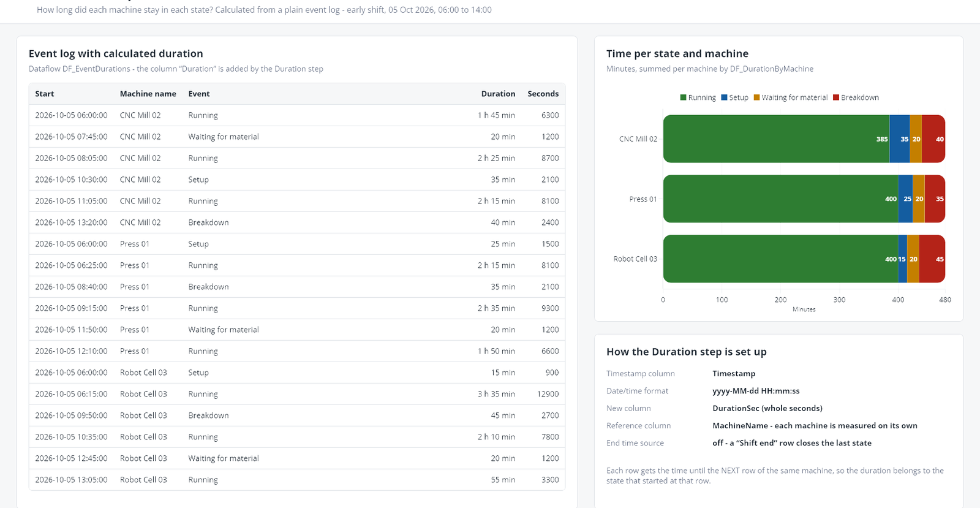This screenshot has height=508, width=980.
Task: Select the 6300 seconds value
Action: (x=550, y=115)
